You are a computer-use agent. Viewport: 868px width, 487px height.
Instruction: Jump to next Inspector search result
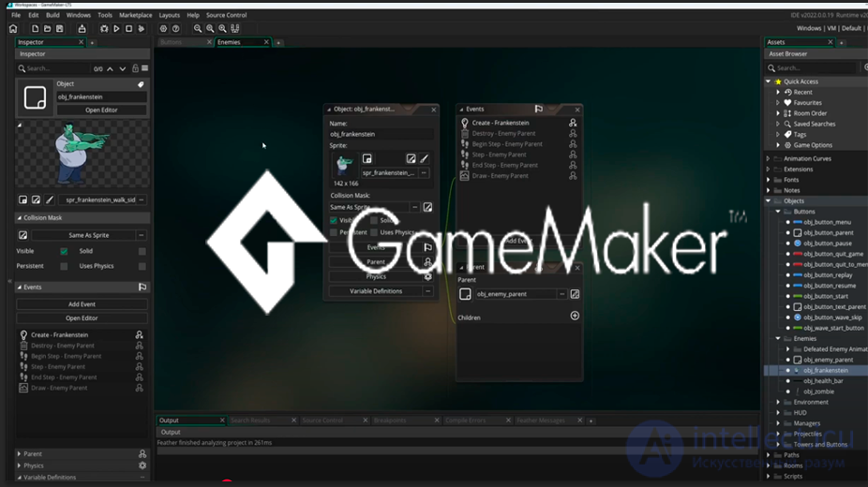pos(123,68)
